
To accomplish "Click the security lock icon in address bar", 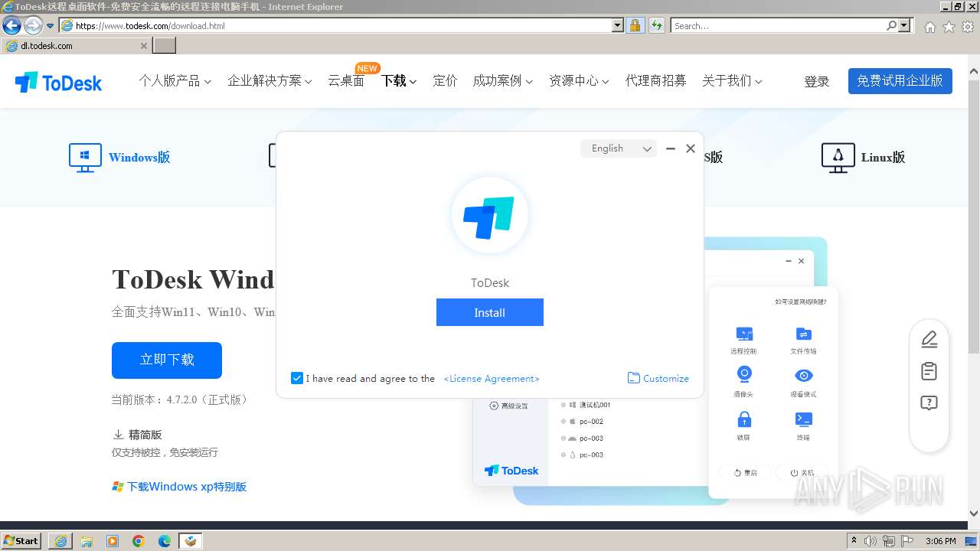I will tap(635, 25).
